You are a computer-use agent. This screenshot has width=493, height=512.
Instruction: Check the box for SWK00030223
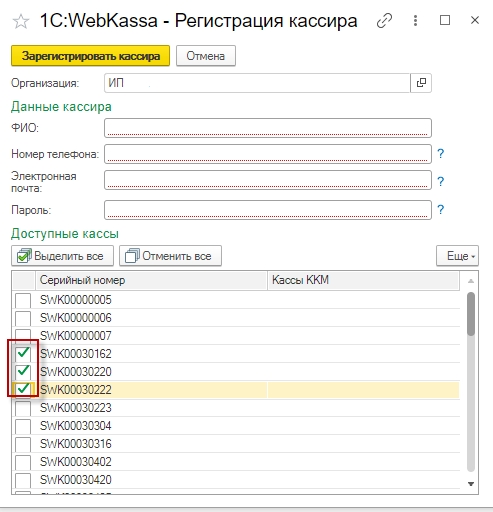[23, 408]
